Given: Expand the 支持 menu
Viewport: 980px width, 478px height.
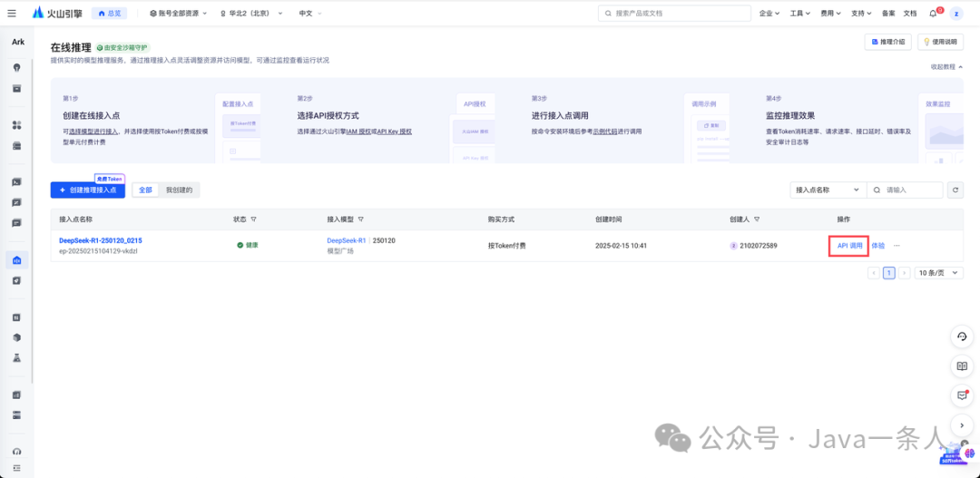Looking at the screenshot, I should pos(862,13).
